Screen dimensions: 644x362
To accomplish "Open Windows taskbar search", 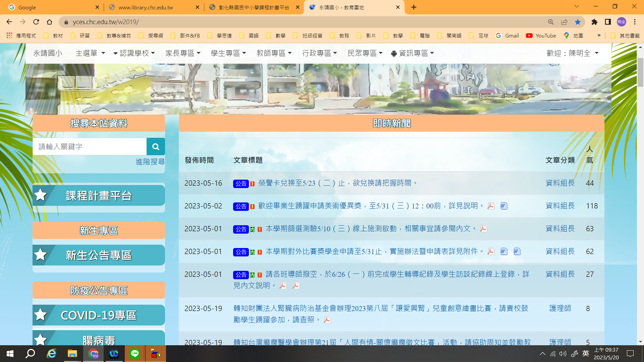I will pos(31,354).
